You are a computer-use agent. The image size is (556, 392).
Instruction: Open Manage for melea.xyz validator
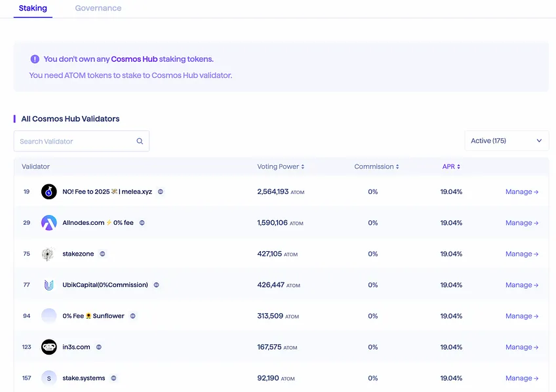(522, 192)
